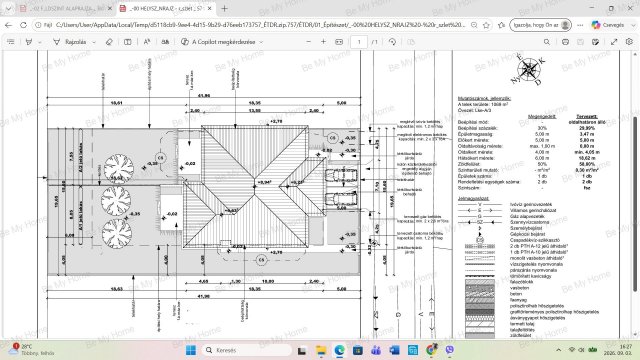Open Google Chrome from the taskbar
The height and width of the screenshot is (360, 640).
(431, 350)
